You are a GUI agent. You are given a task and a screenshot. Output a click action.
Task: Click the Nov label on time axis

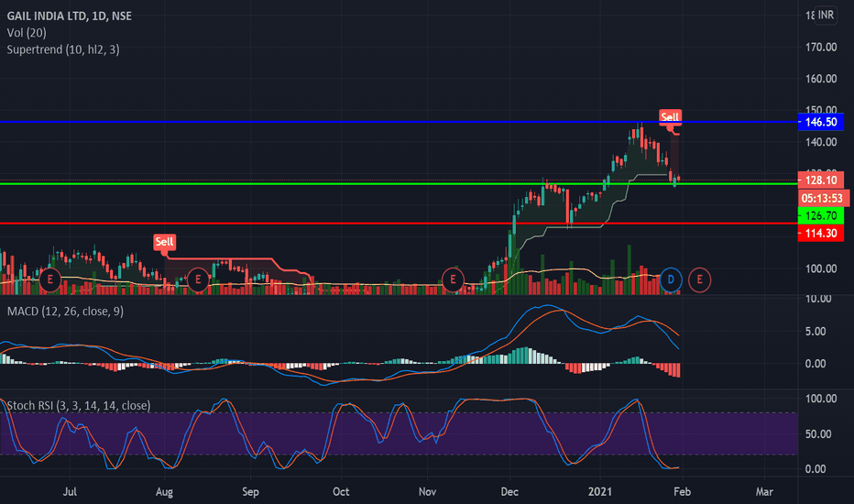click(x=428, y=491)
